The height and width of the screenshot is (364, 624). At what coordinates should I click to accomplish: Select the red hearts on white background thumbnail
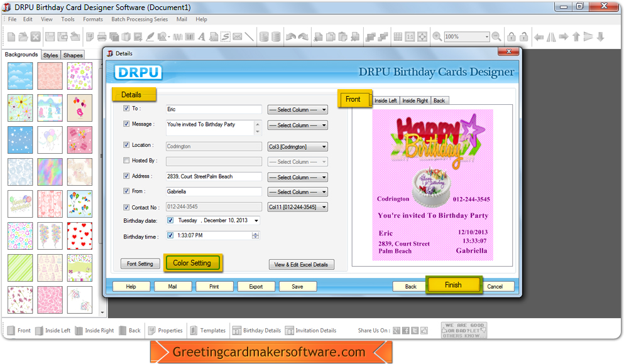pyautogui.click(x=80, y=236)
